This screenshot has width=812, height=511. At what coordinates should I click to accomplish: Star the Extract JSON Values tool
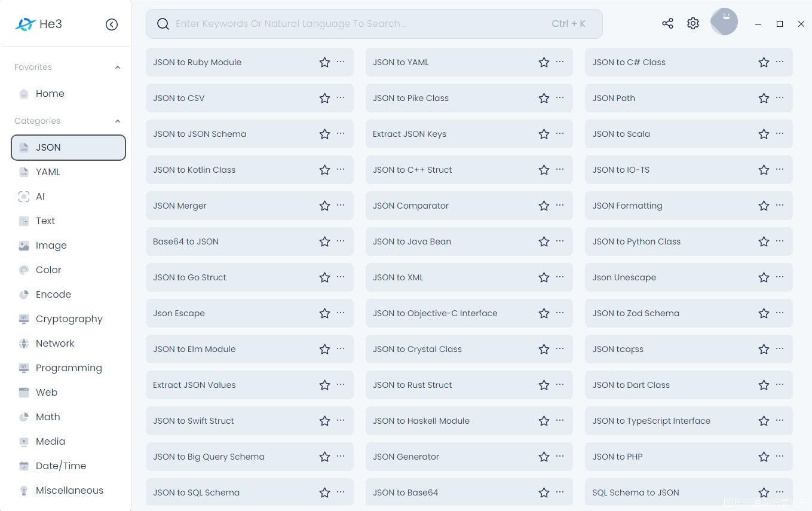tap(324, 385)
